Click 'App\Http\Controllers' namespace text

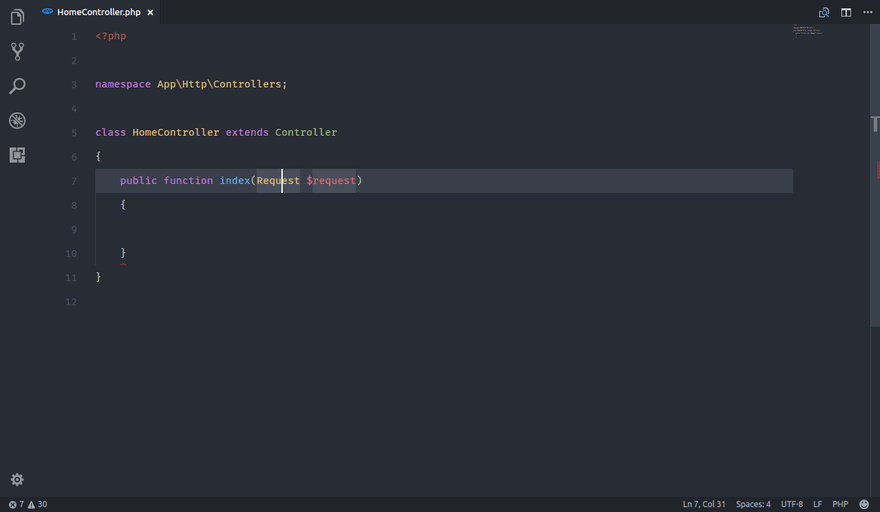pos(219,84)
